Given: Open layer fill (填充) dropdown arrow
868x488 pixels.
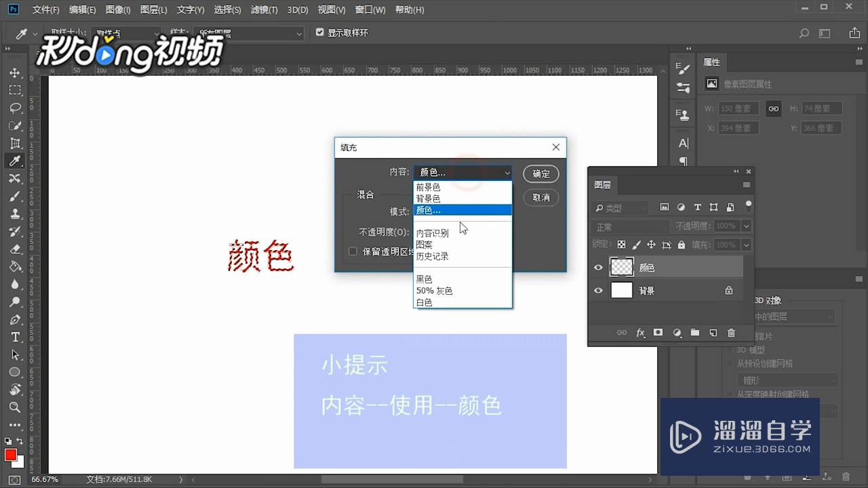Looking at the screenshot, I should tap(747, 245).
